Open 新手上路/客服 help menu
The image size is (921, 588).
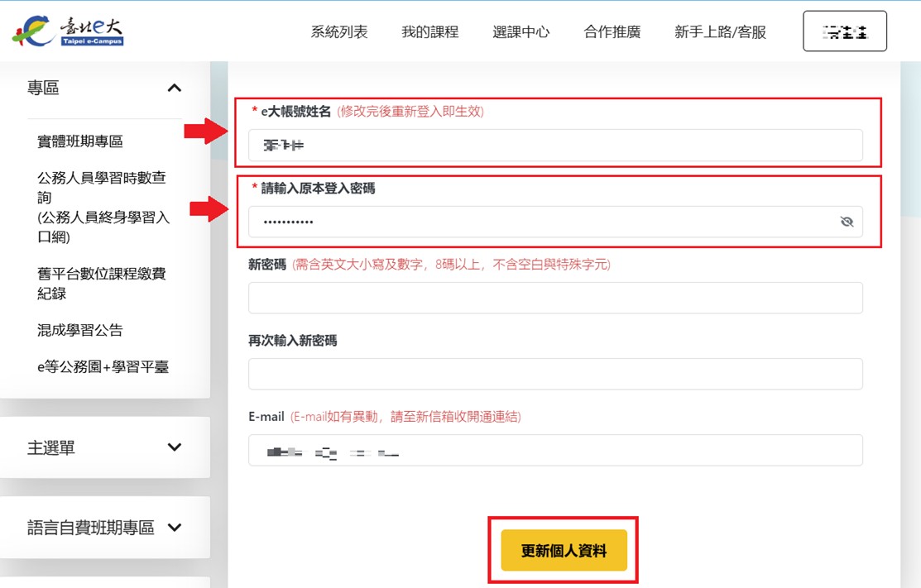pyautogui.click(x=720, y=32)
